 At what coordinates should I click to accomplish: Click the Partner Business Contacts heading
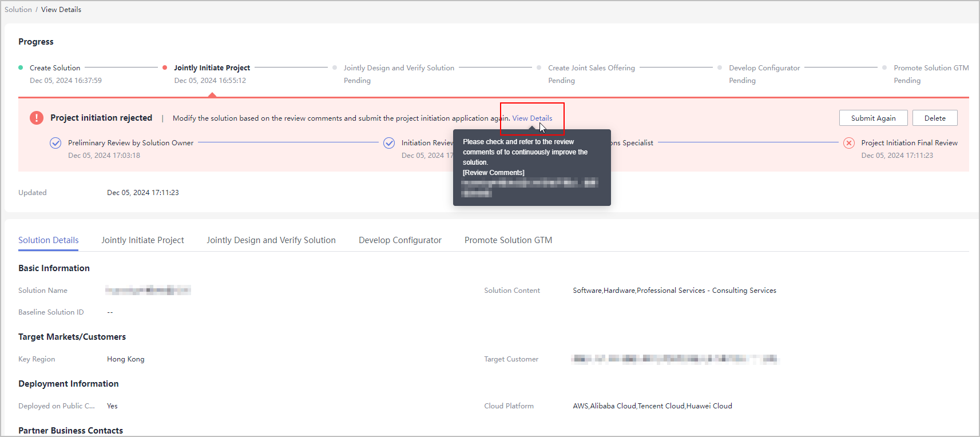70,431
